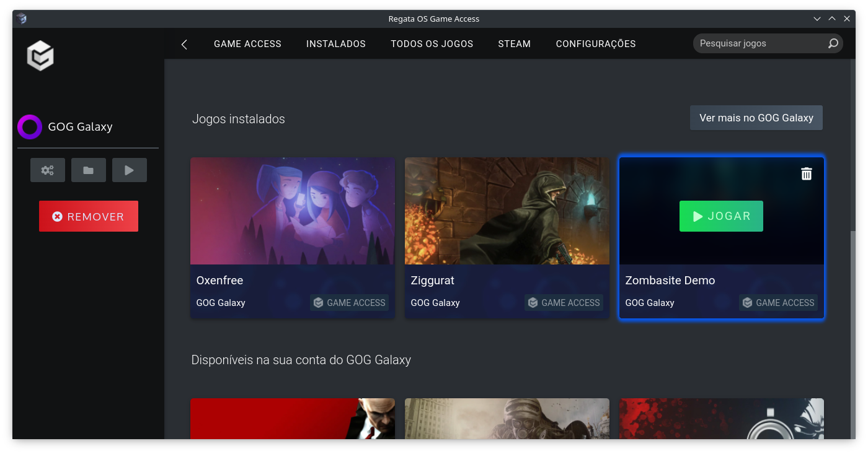Image resolution: width=868 pixels, height=454 pixels.
Task: Open the CONFIGURAÇÕES tab
Action: [x=596, y=44]
